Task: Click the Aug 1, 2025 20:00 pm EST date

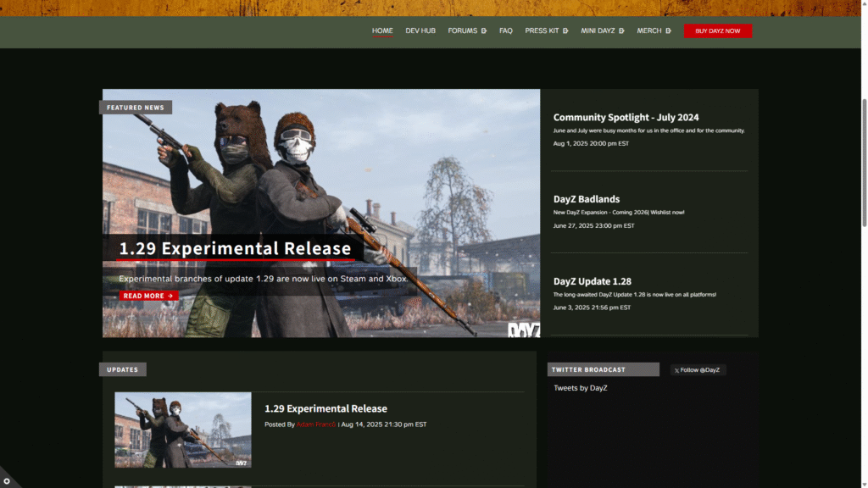Action: pos(591,143)
